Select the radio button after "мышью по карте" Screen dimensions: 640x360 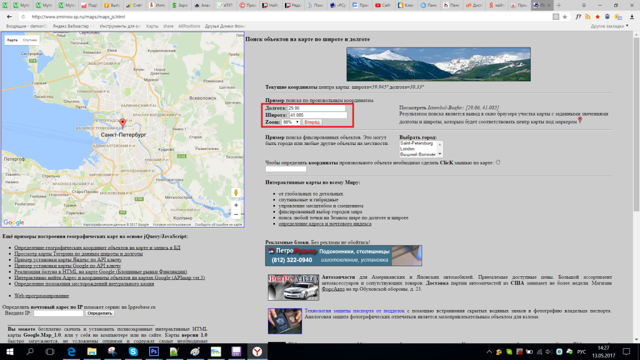coord(498,162)
